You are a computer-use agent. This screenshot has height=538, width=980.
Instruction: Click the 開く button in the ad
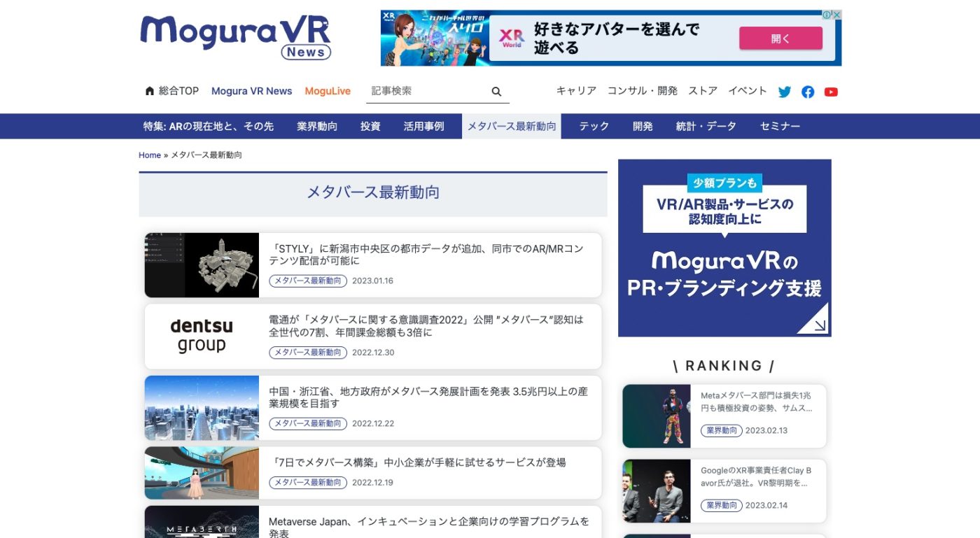tap(780, 38)
